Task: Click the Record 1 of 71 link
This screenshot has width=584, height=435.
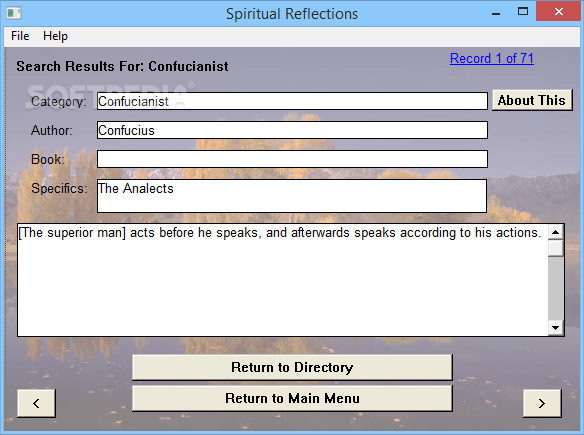Action: coord(492,58)
